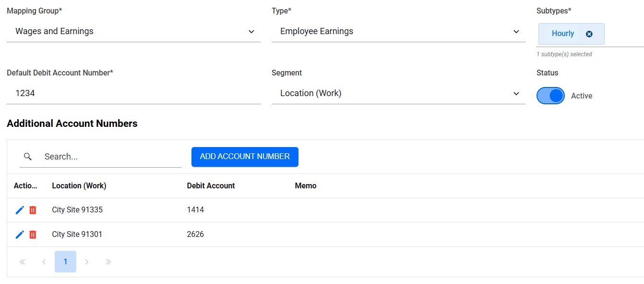Delete the City Site 91301 row
The height and width of the screenshot is (284, 644).
click(33, 235)
